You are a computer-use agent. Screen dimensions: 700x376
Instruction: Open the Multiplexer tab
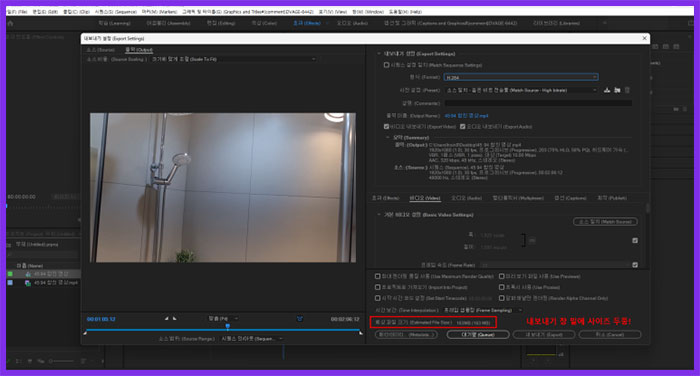coord(518,198)
